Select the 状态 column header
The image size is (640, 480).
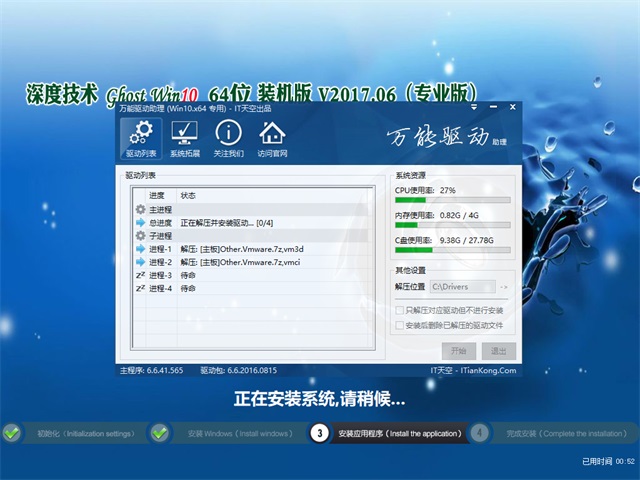(x=188, y=196)
